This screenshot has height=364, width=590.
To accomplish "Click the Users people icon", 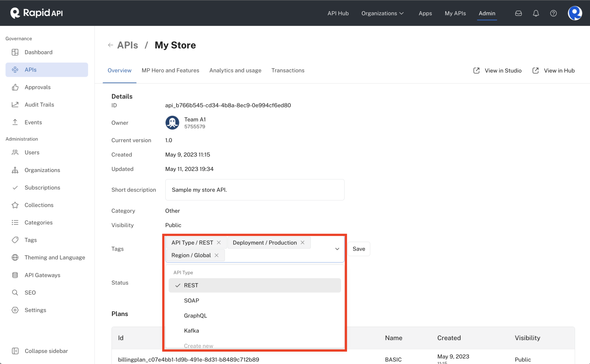I will click(15, 152).
